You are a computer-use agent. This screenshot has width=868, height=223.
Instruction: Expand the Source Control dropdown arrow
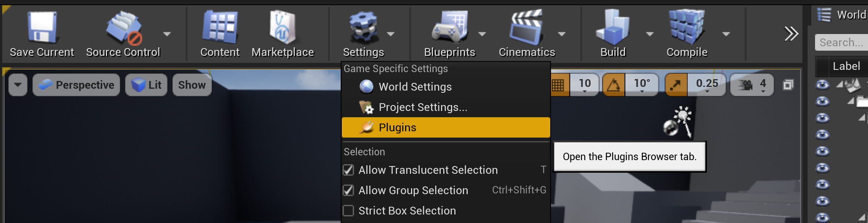167,34
